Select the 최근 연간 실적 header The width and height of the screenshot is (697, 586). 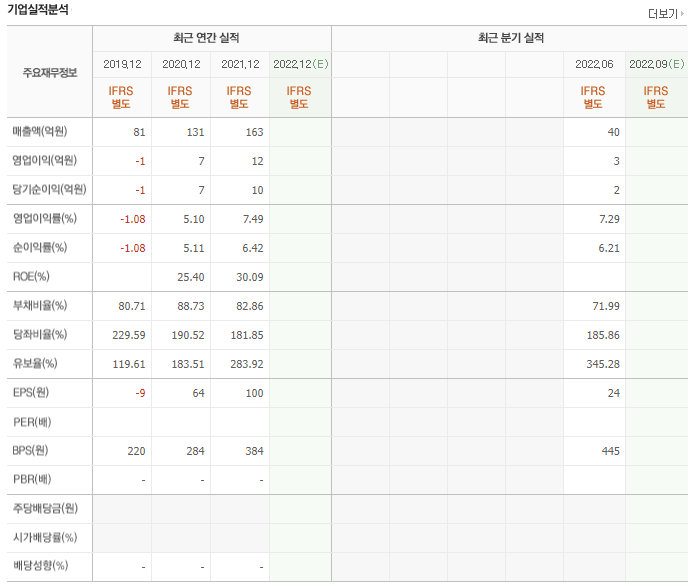(206, 38)
